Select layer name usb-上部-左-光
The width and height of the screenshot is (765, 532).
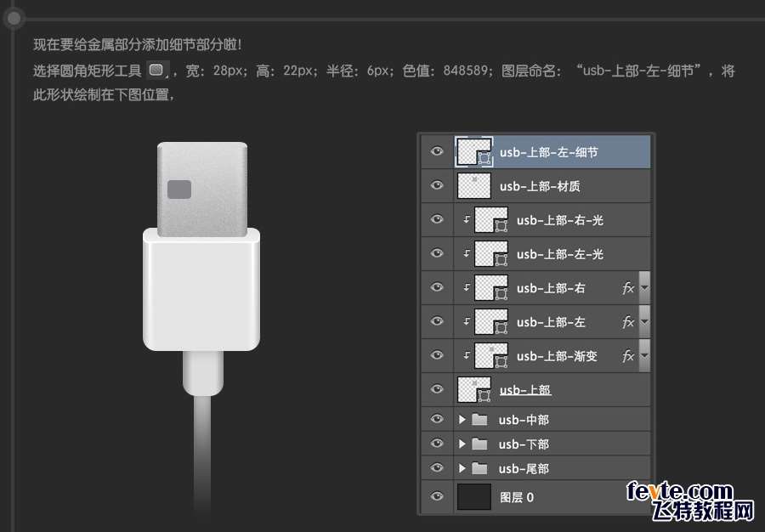(x=560, y=254)
